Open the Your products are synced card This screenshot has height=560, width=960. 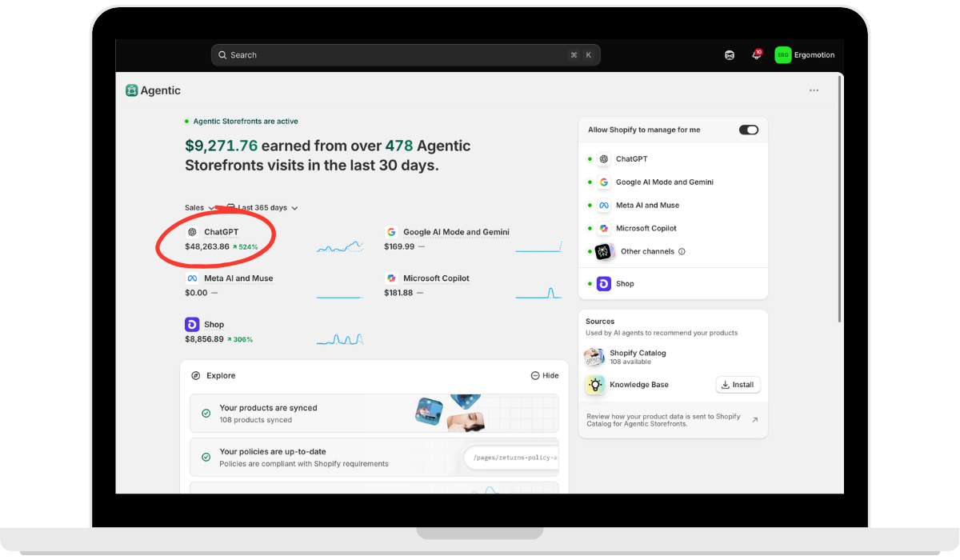374,414
